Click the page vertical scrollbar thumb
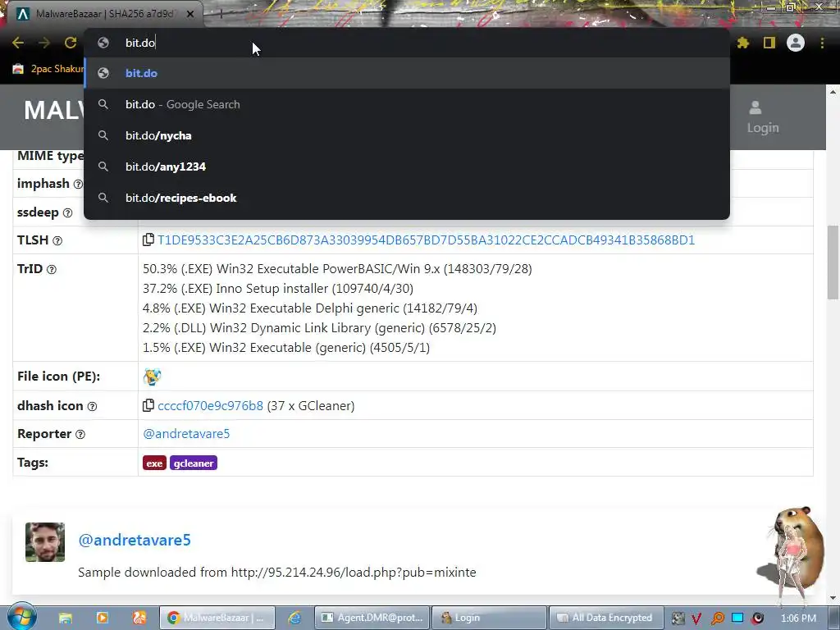Viewport: 840px width, 630px height. coord(833,262)
